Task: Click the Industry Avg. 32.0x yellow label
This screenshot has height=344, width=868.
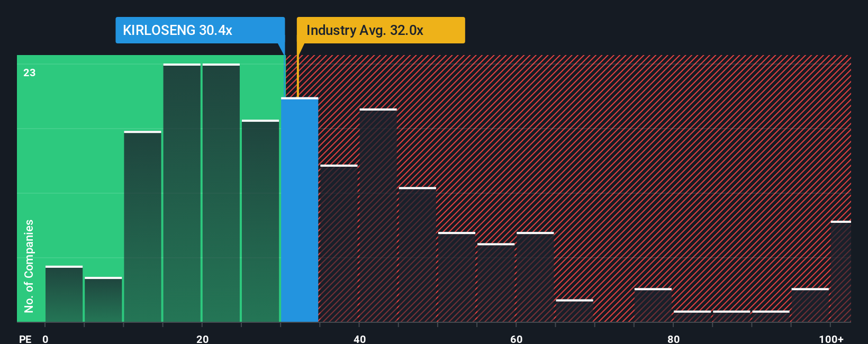Action: click(381, 30)
